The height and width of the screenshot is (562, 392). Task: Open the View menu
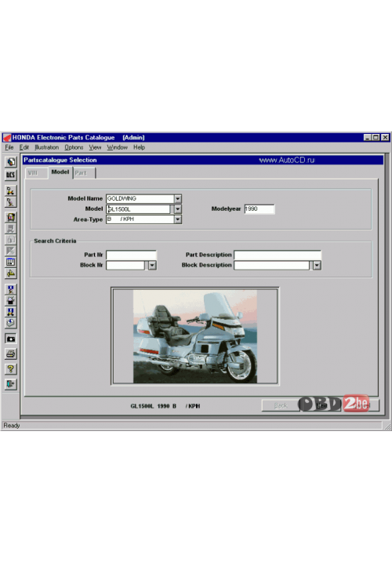95,147
